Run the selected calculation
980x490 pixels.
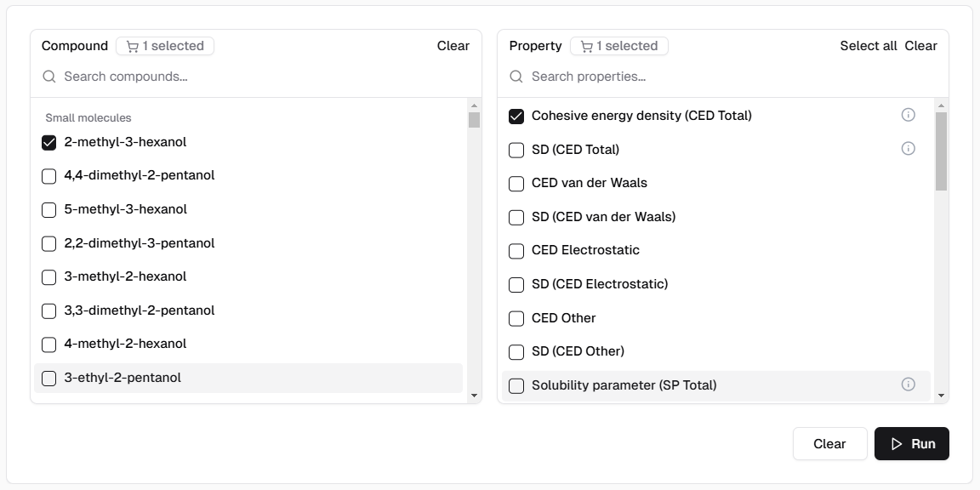point(911,443)
